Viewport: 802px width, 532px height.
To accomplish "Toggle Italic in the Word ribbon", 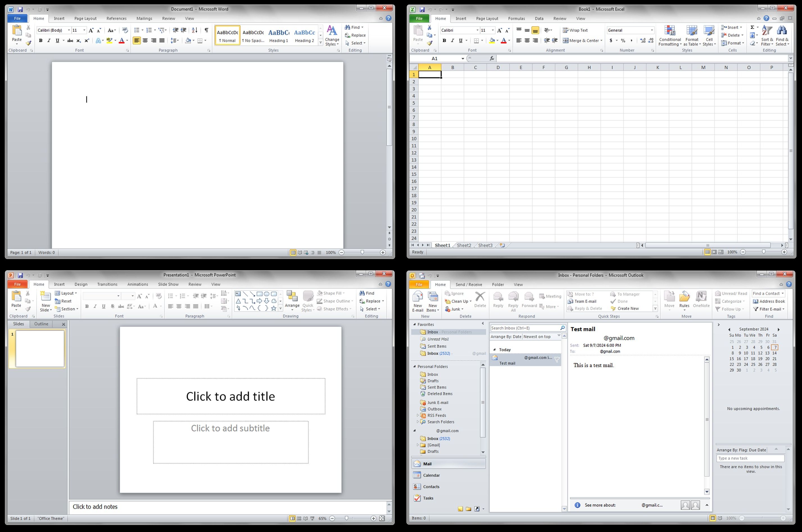I will click(x=49, y=40).
